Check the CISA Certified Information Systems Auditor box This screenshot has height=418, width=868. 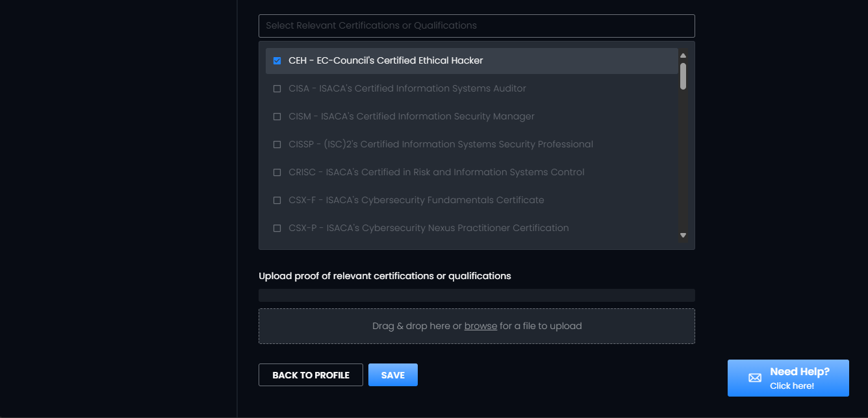point(277,88)
